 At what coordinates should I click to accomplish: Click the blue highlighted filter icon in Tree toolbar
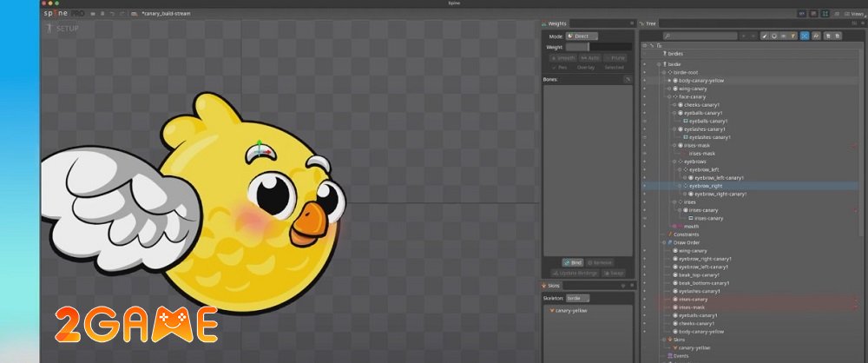[805, 36]
